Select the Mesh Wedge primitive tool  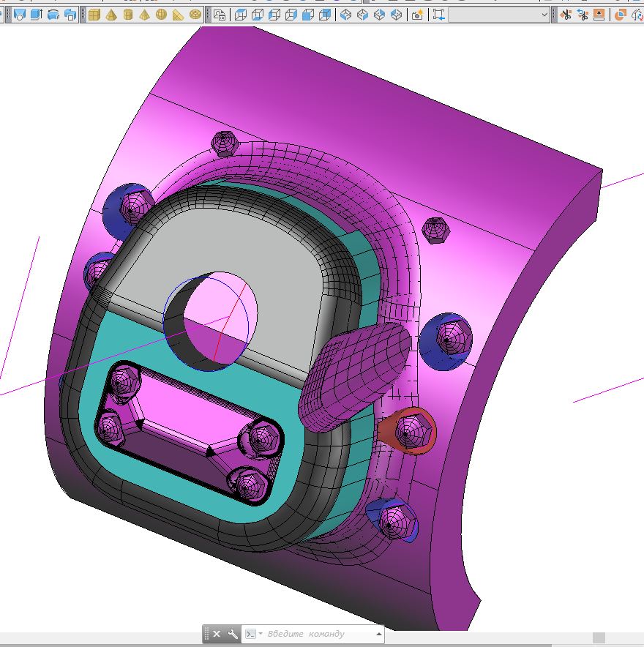178,15
